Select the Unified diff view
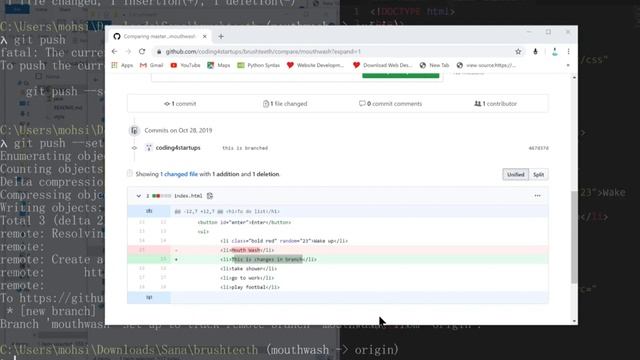This screenshot has width=640, height=360. [x=516, y=174]
